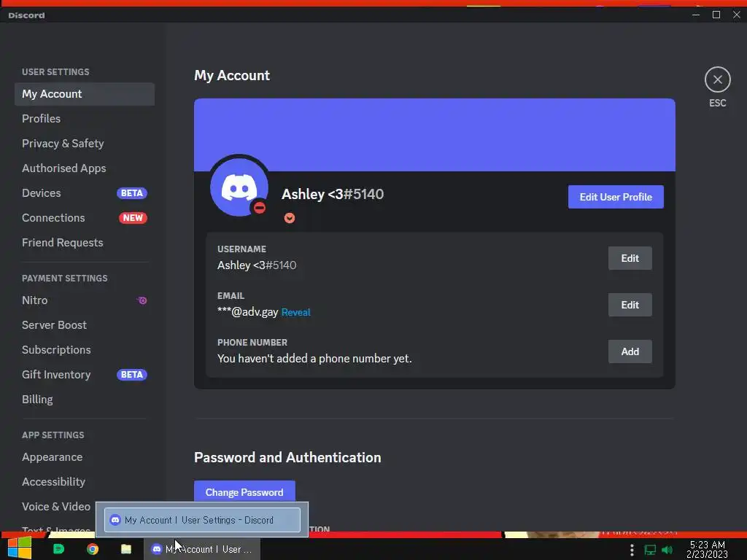The height and width of the screenshot is (560, 747).
Task: Go to Profiles settings
Action: pyautogui.click(x=85, y=119)
